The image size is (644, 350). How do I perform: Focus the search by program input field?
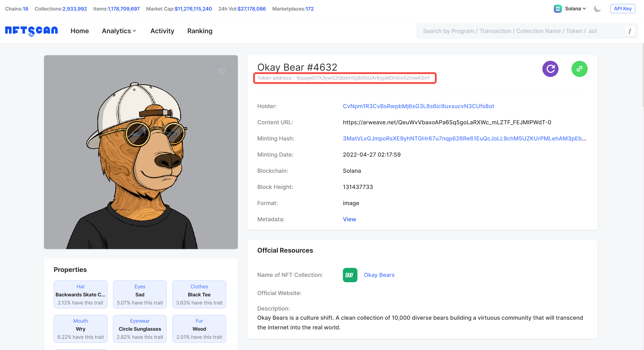coord(520,31)
